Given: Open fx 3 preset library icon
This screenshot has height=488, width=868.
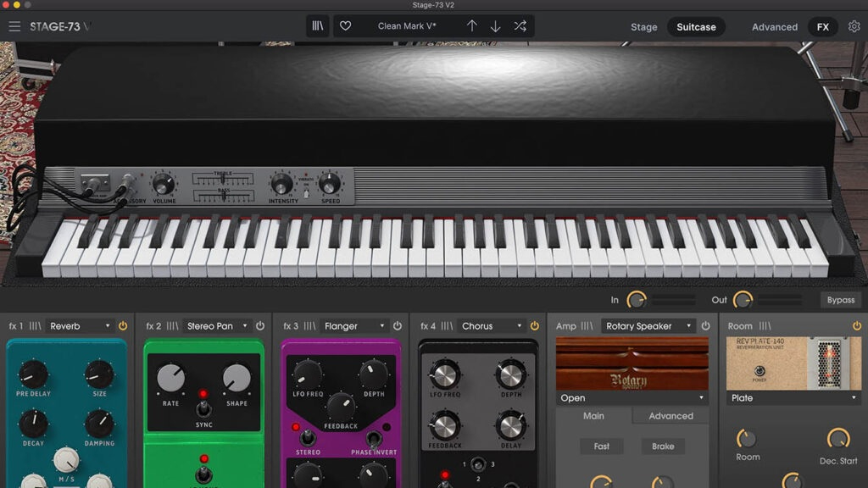Looking at the screenshot, I should click(309, 326).
